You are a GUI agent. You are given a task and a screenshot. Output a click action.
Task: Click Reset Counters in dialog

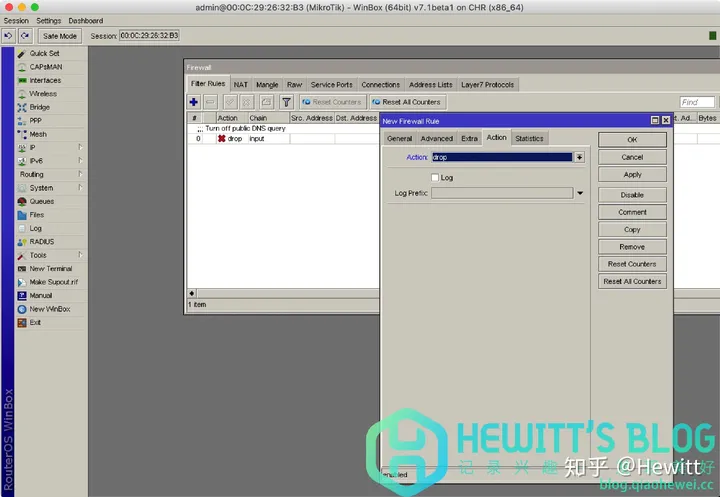(632, 264)
